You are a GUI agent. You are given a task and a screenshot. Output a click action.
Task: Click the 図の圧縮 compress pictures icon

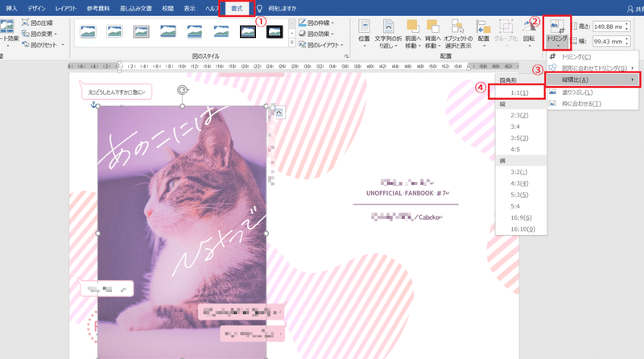click(25, 23)
